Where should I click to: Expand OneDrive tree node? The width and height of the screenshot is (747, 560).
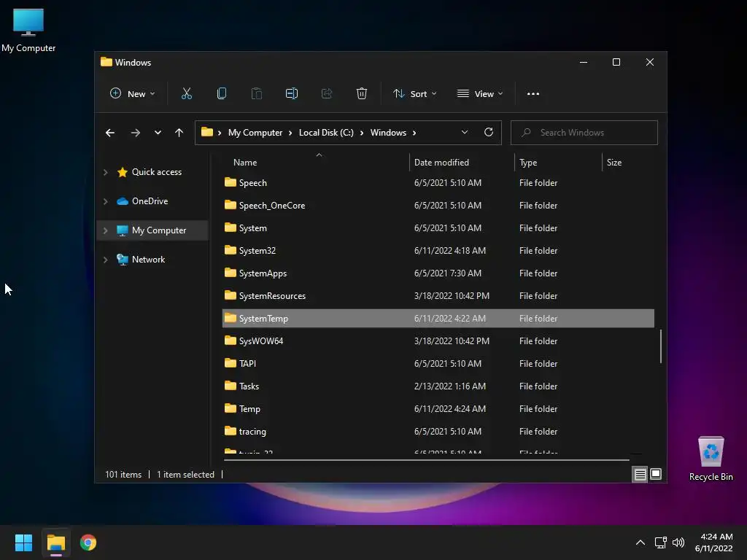[105, 201]
